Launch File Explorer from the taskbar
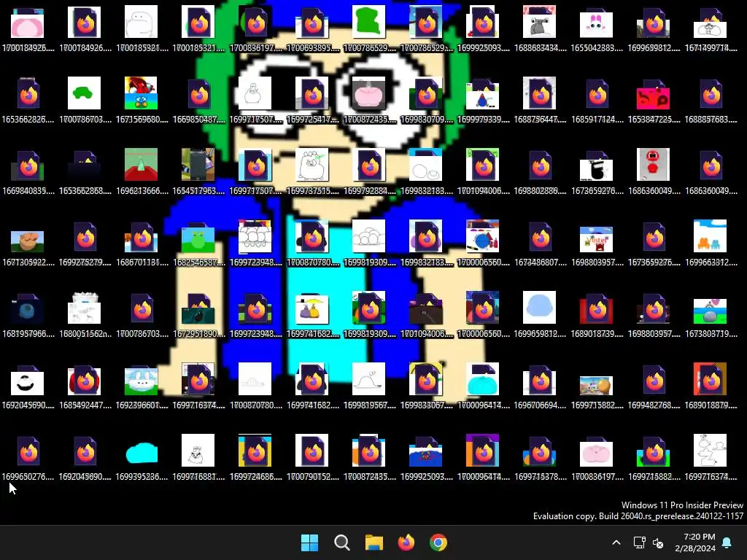 point(374,542)
